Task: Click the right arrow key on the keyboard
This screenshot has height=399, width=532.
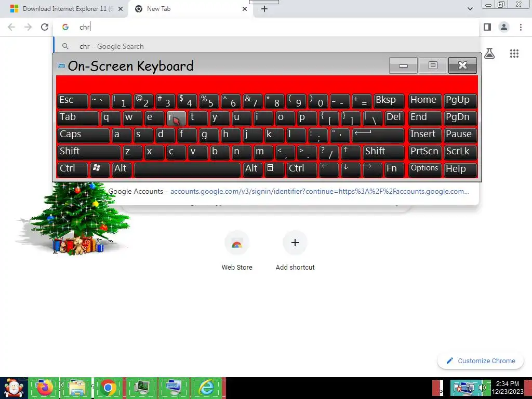Action: [x=373, y=170]
